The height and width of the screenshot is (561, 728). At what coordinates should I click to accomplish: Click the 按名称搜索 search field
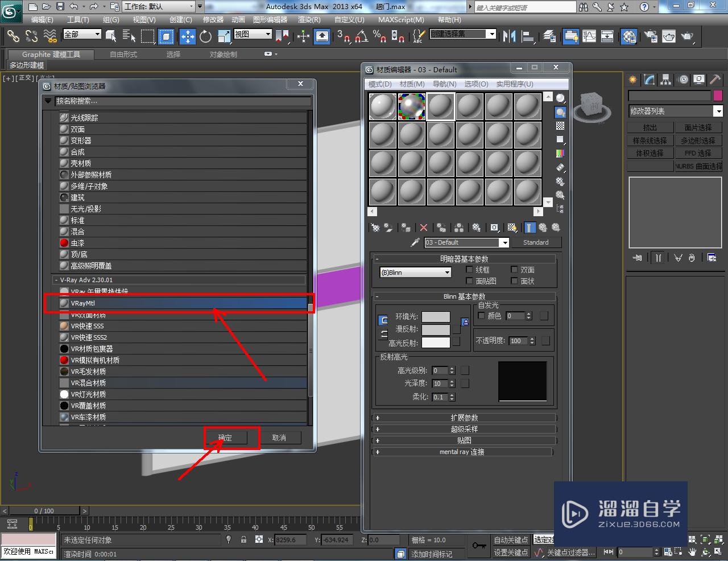182,101
